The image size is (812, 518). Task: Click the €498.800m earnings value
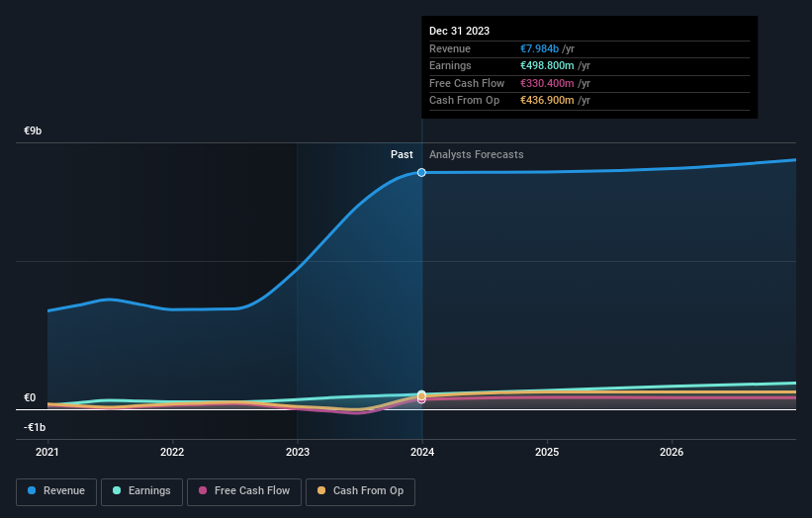[547, 65]
